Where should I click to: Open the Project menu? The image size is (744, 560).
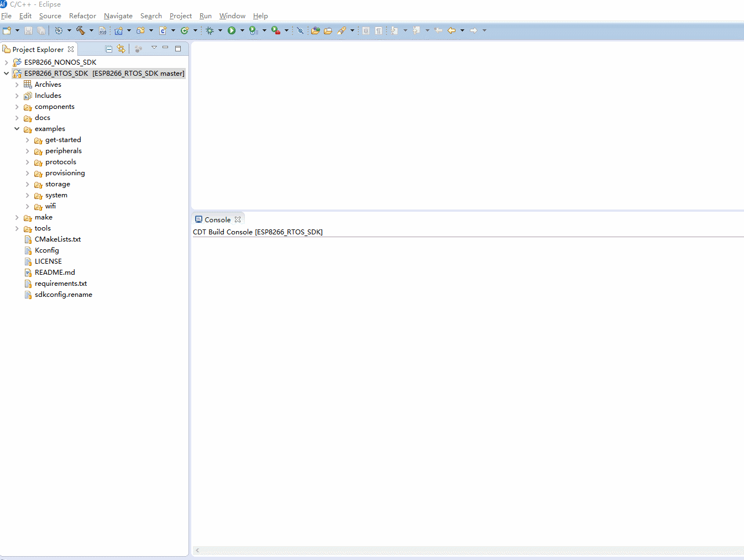pyautogui.click(x=181, y=16)
